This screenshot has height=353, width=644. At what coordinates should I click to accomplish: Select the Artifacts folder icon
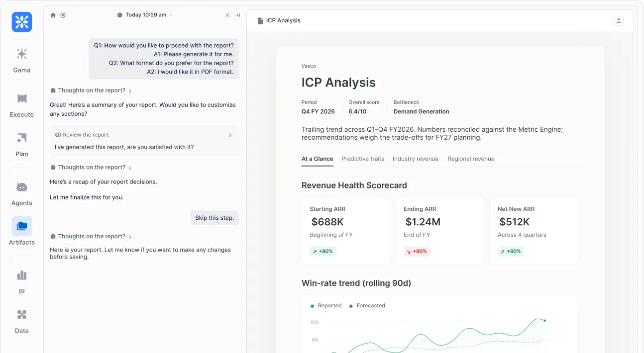(22, 226)
